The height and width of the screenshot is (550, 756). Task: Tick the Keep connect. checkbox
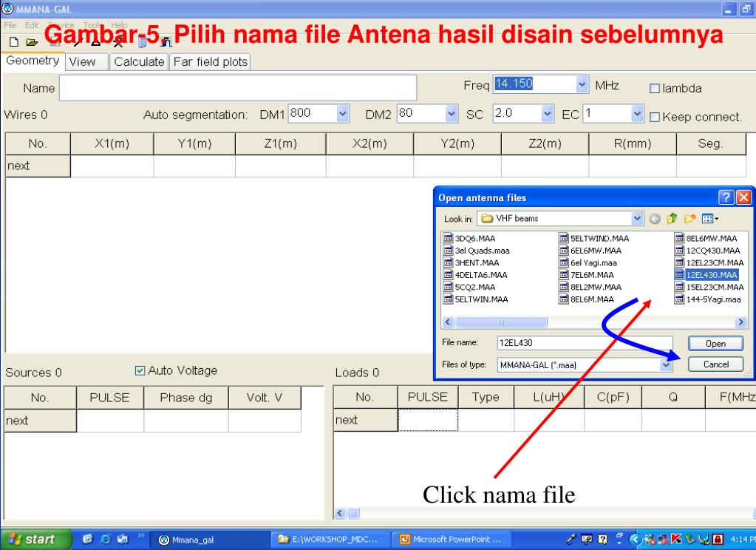654,117
